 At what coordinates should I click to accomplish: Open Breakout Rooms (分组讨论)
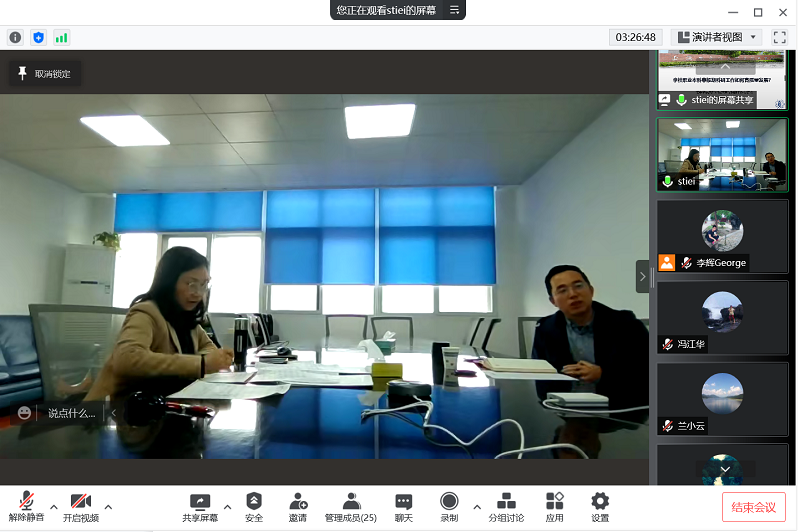click(x=506, y=507)
